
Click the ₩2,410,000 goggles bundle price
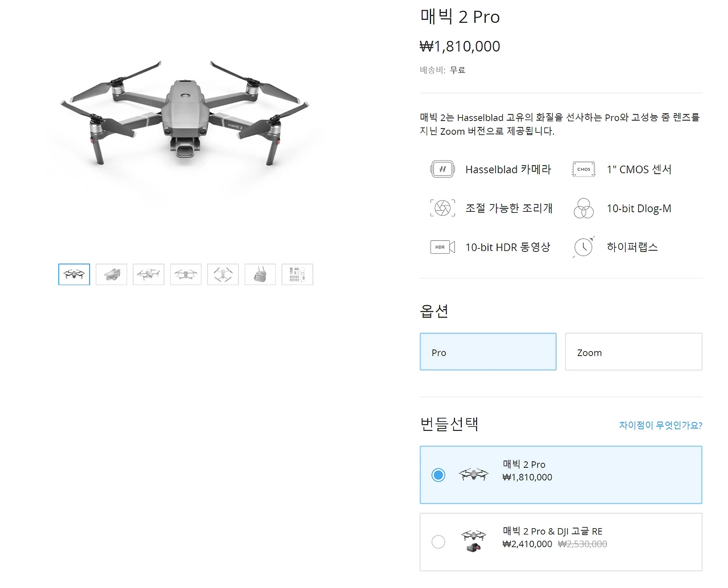527,544
